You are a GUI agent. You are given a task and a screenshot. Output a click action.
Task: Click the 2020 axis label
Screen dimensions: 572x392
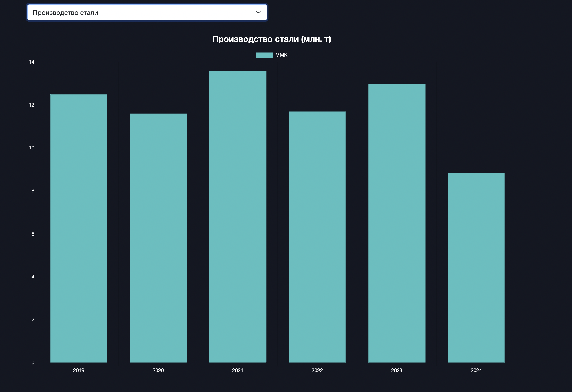tap(158, 370)
